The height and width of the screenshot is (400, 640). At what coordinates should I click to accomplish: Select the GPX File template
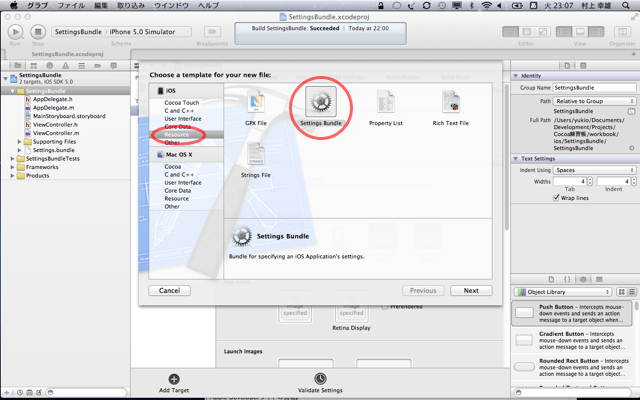256,107
